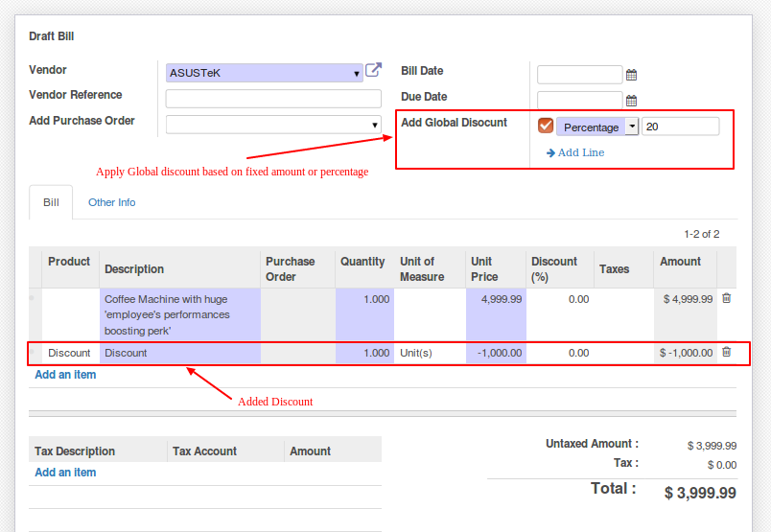
Task: Click Add Line under global discount
Action: click(575, 152)
